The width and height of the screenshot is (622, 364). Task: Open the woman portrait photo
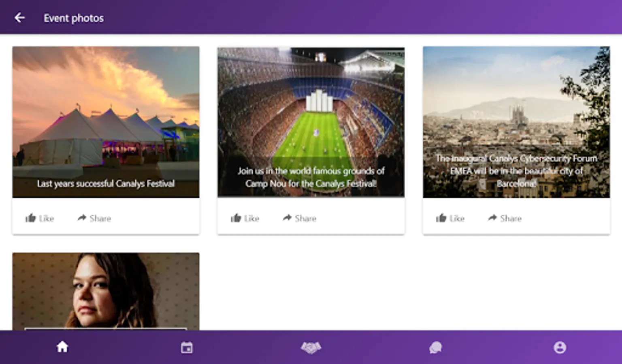tap(106, 291)
